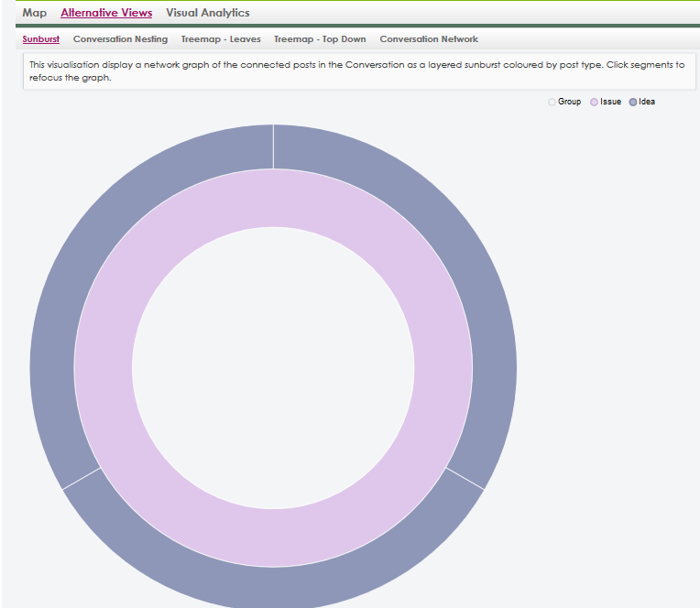This screenshot has height=608, width=700.
Task: Click the visualisation description text
Action: click(356, 71)
